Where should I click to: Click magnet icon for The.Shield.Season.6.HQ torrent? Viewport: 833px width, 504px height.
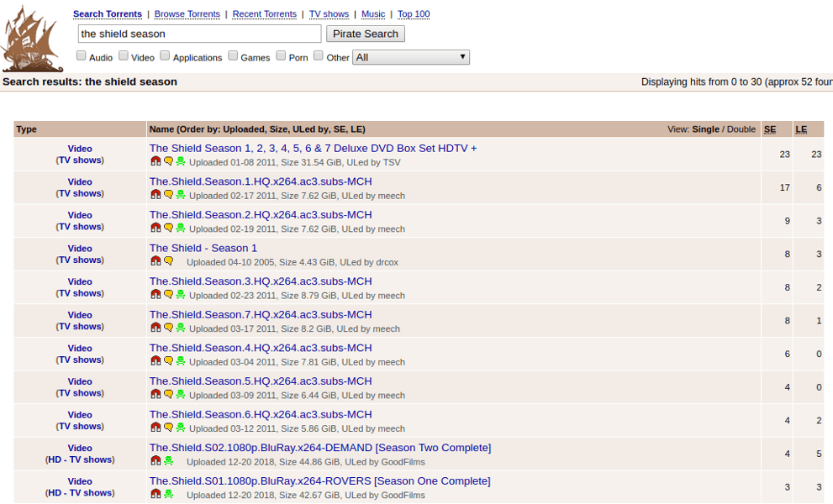[x=156, y=428]
